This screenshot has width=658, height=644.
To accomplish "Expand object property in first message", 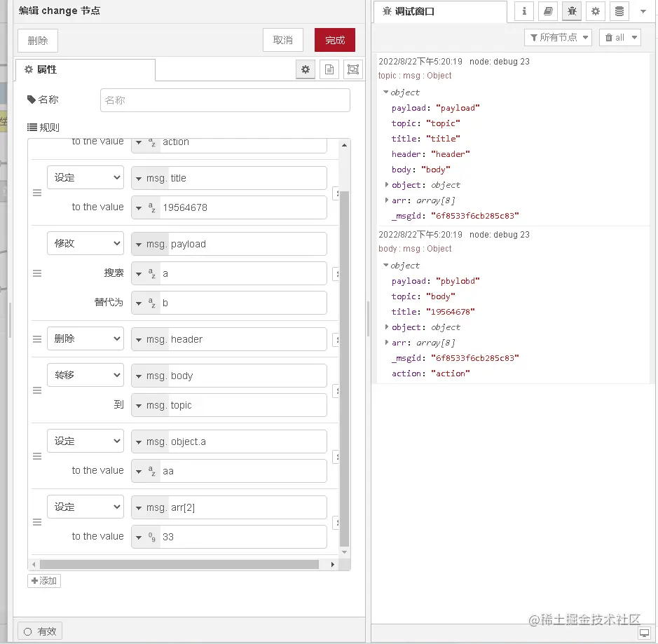I will pyautogui.click(x=387, y=184).
